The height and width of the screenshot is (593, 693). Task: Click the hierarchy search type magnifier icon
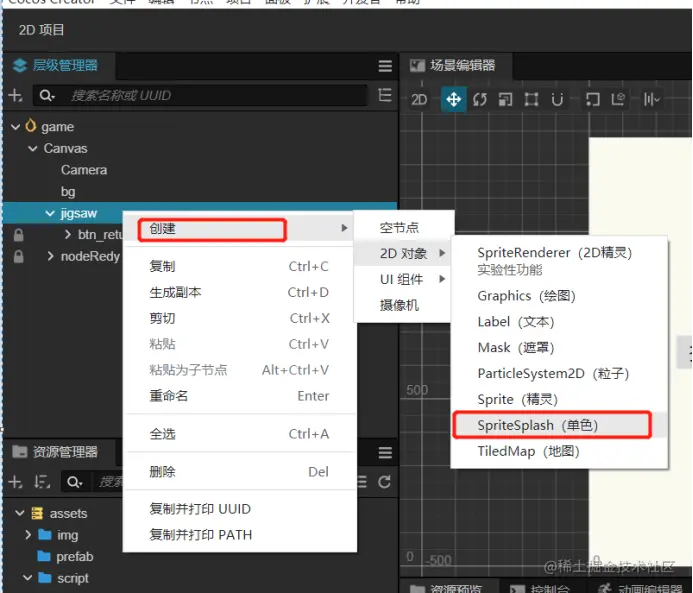[47, 95]
